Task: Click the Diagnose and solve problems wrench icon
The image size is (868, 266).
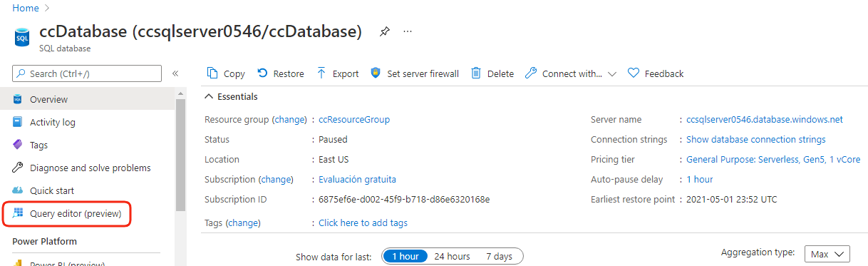Action: point(18,168)
